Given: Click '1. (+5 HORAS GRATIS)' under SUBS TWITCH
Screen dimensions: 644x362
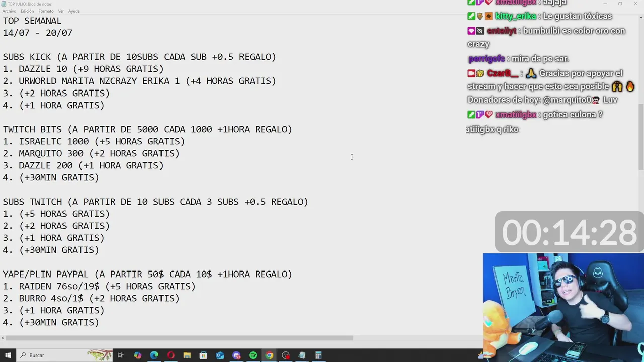Looking at the screenshot, I should pyautogui.click(x=56, y=214).
